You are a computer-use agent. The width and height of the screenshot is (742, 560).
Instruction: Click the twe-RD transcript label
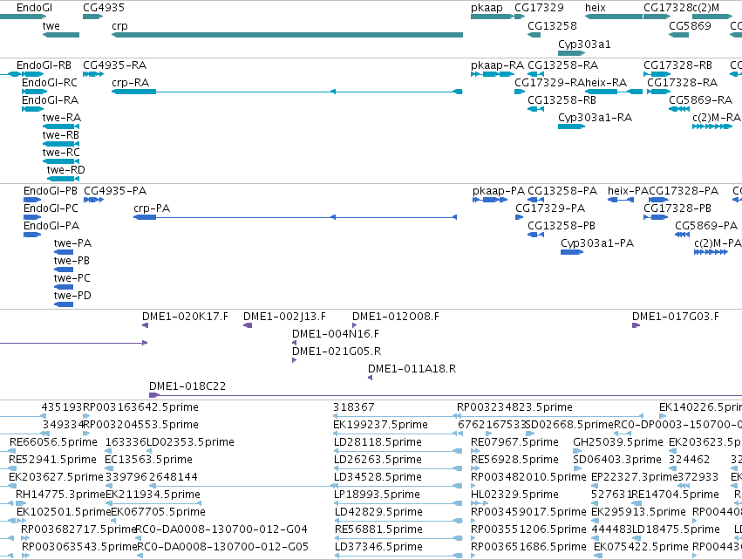coord(65,170)
